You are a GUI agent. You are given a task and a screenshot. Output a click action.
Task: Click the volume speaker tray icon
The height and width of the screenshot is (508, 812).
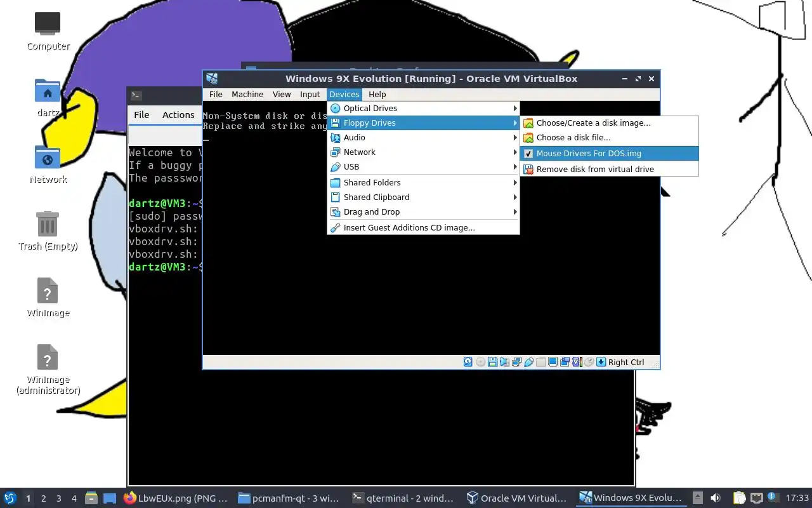point(716,498)
